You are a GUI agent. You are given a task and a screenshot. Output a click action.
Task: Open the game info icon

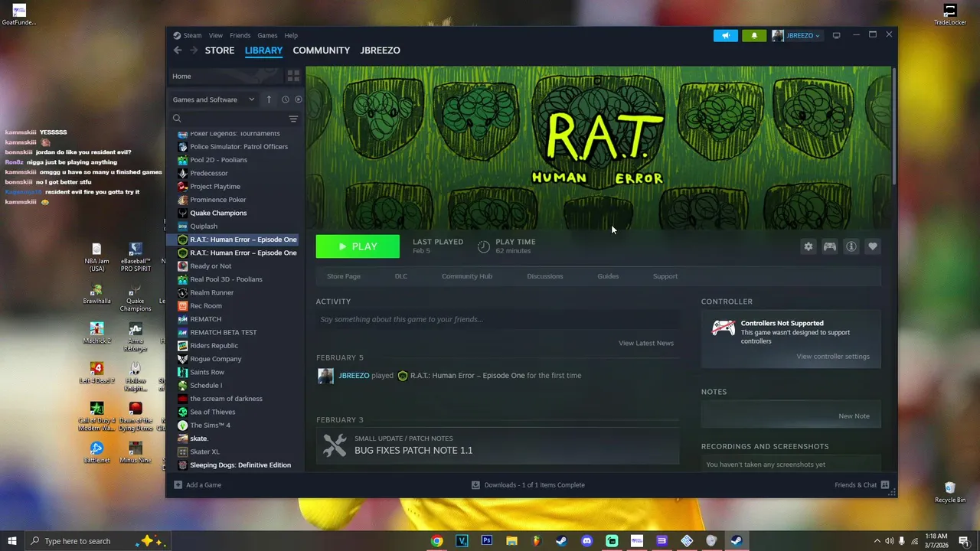click(851, 246)
